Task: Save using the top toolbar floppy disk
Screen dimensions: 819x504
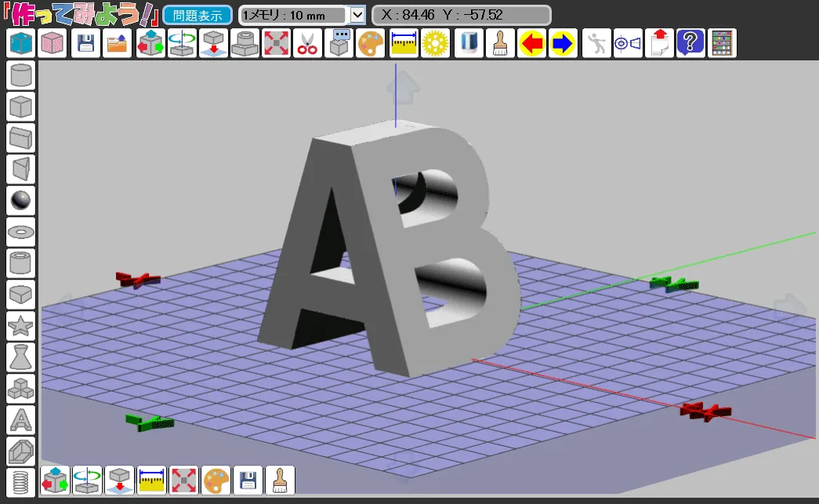Action: pyautogui.click(x=85, y=44)
